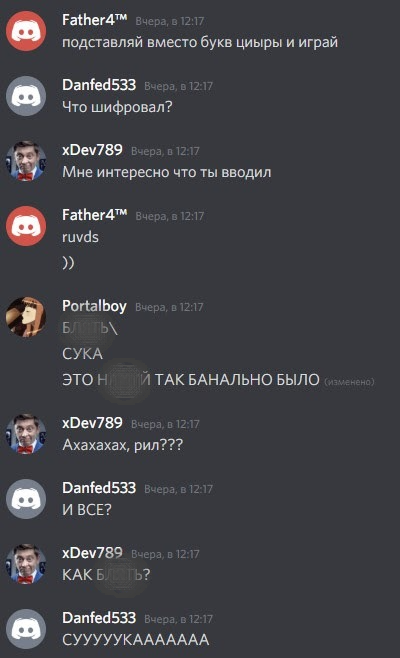Click the 'ТАК БАНАЛЬНО БЫЛО' message
Screen dimensions: 400x658
[x=237, y=379]
